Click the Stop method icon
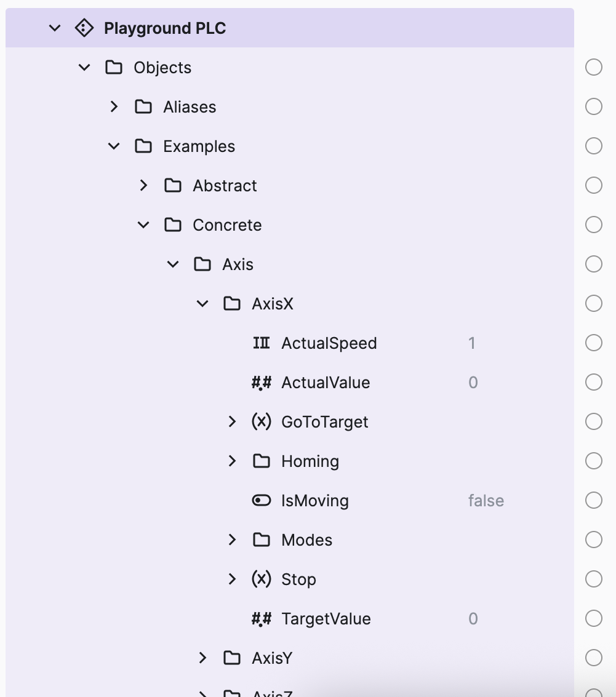The image size is (616, 697). coord(262,580)
